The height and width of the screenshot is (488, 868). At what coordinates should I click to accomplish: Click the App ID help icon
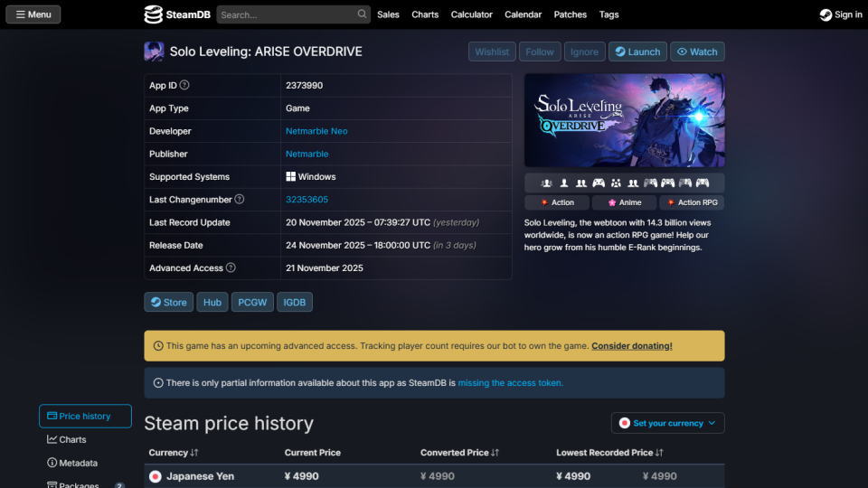[184, 85]
